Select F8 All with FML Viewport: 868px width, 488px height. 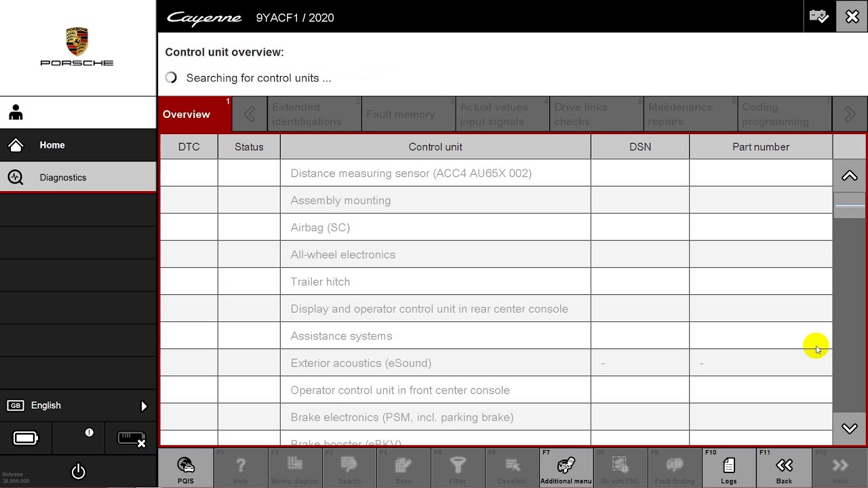(620, 467)
